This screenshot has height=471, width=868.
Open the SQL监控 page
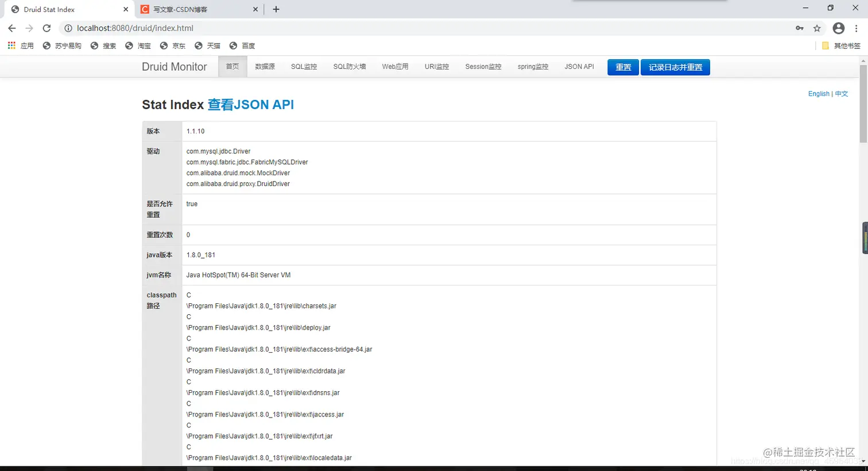click(304, 67)
